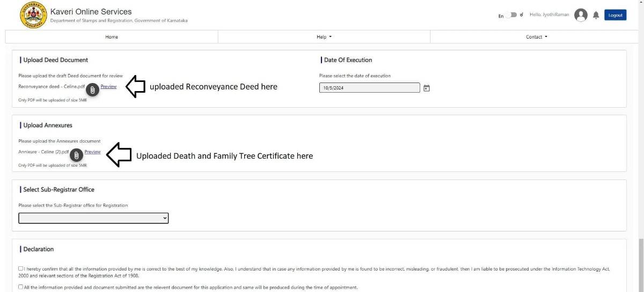The height and width of the screenshot is (292, 644).
Task: Click the Kaveri Online Services title
Action: [x=91, y=12]
